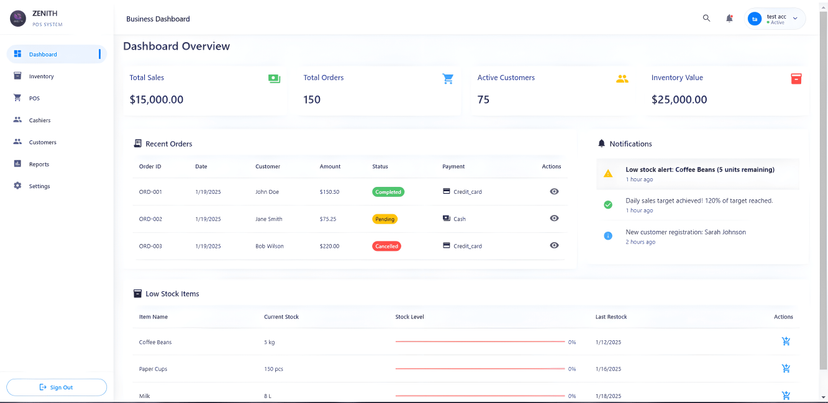Click the Coffee Beans stock level bar

coord(480,342)
